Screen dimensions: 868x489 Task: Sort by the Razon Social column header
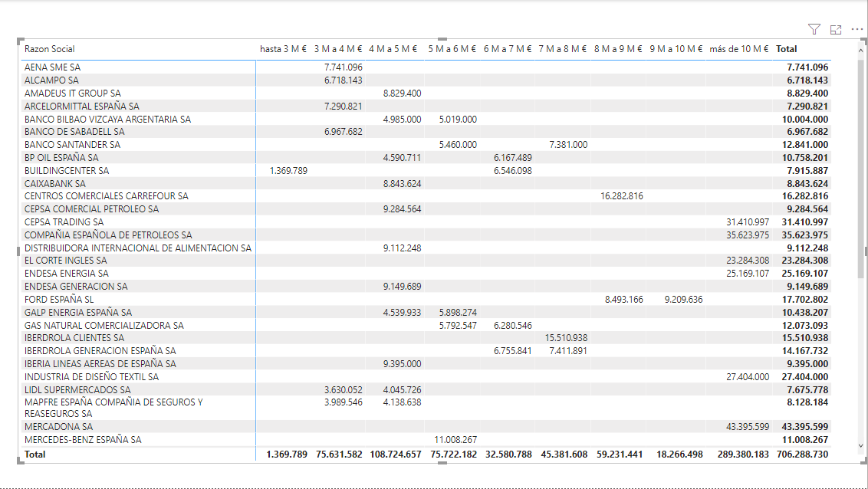pyautogui.click(x=50, y=49)
